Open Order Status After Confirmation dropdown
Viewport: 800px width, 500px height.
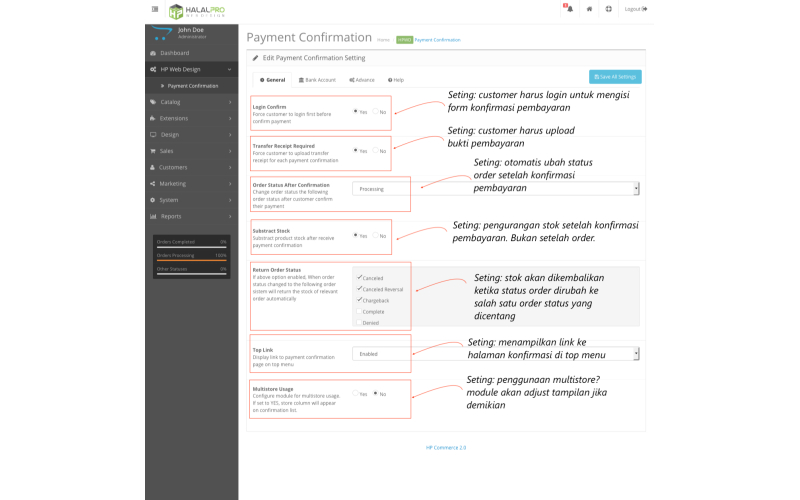(x=495, y=189)
